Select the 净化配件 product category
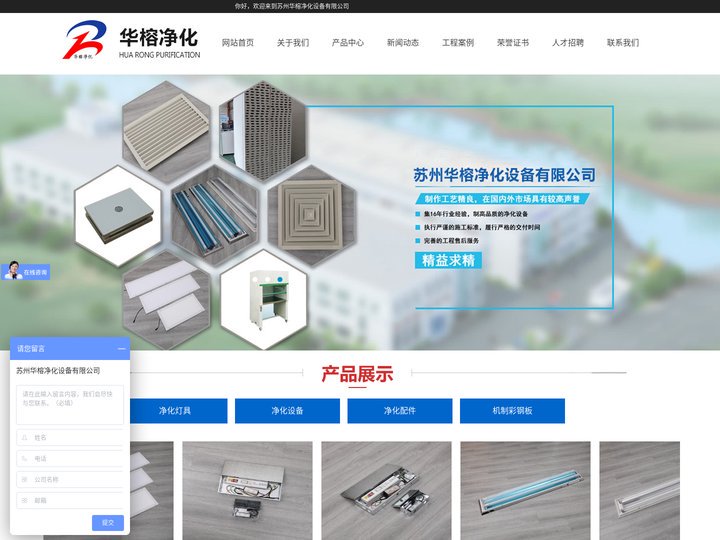This screenshot has height=540, width=720. [x=400, y=411]
